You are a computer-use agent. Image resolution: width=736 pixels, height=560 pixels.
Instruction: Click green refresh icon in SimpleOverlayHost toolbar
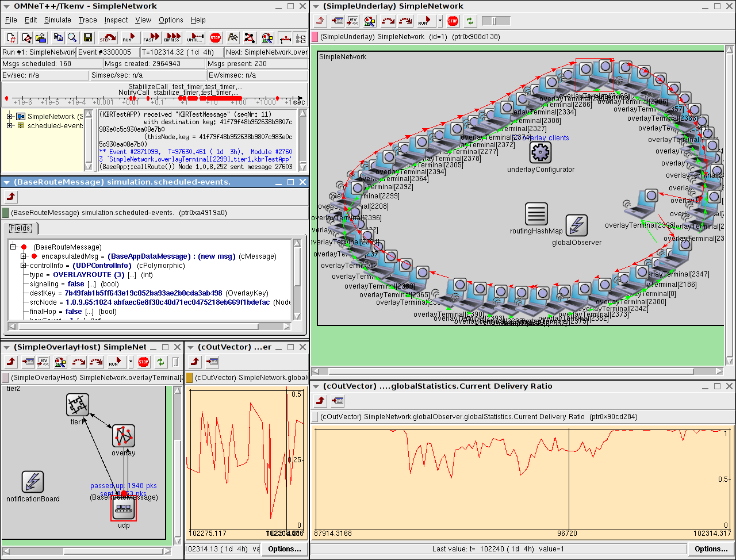tap(161, 362)
